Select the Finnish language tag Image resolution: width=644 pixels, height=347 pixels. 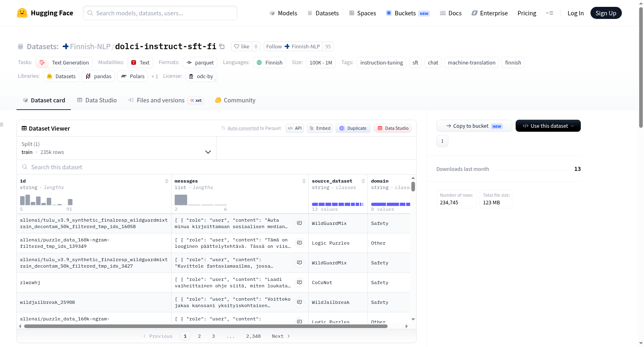pos(269,62)
